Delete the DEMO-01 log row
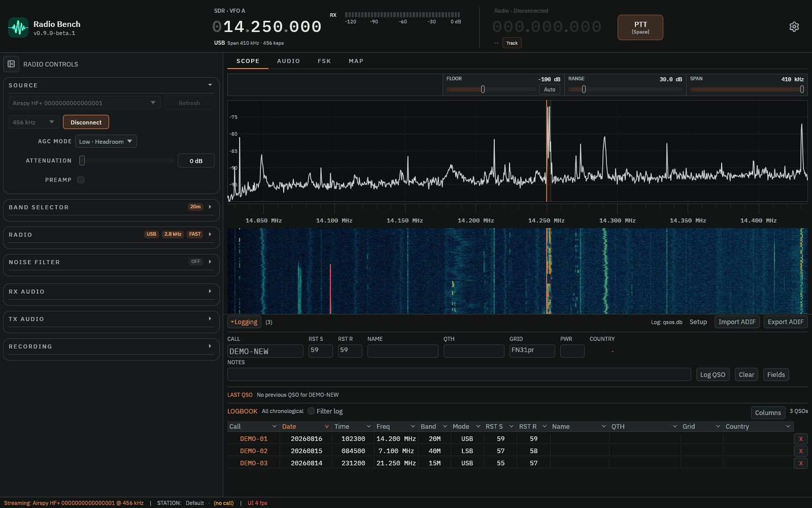 click(x=801, y=439)
